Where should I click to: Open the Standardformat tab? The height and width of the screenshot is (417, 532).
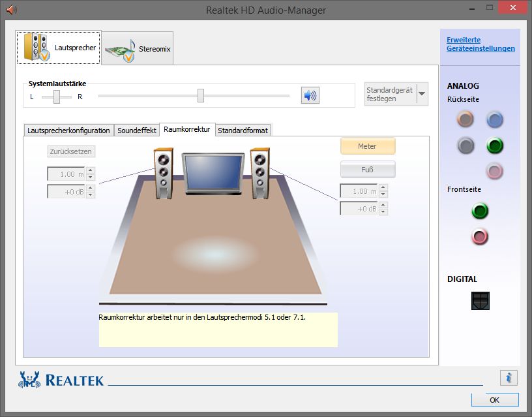coord(243,131)
